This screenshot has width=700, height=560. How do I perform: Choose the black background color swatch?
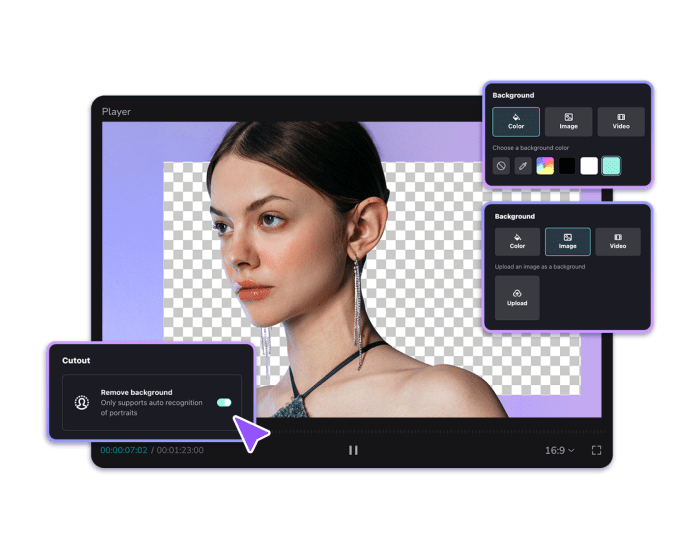[567, 166]
